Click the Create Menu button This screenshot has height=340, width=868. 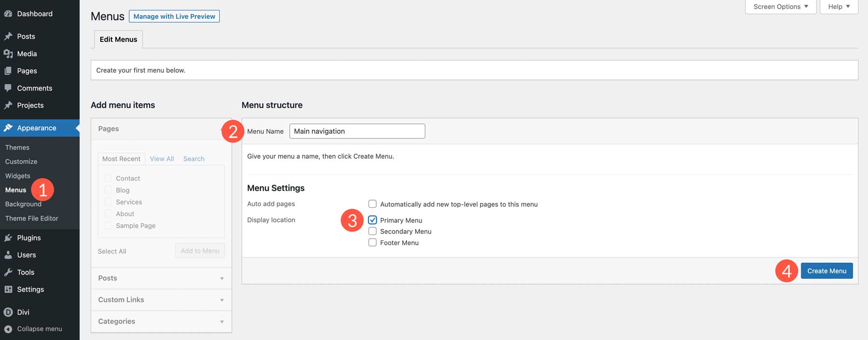(x=827, y=271)
